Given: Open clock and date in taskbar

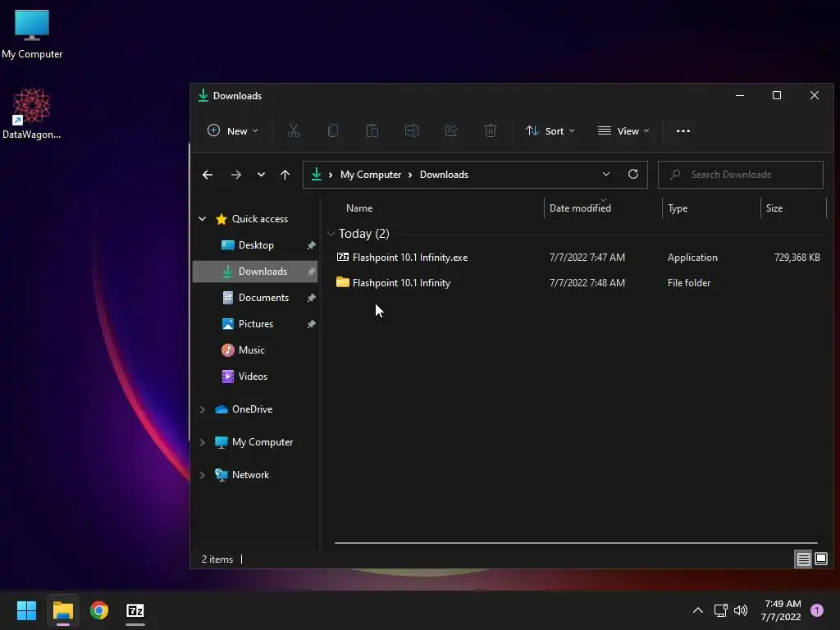Looking at the screenshot, I should 782,610.
